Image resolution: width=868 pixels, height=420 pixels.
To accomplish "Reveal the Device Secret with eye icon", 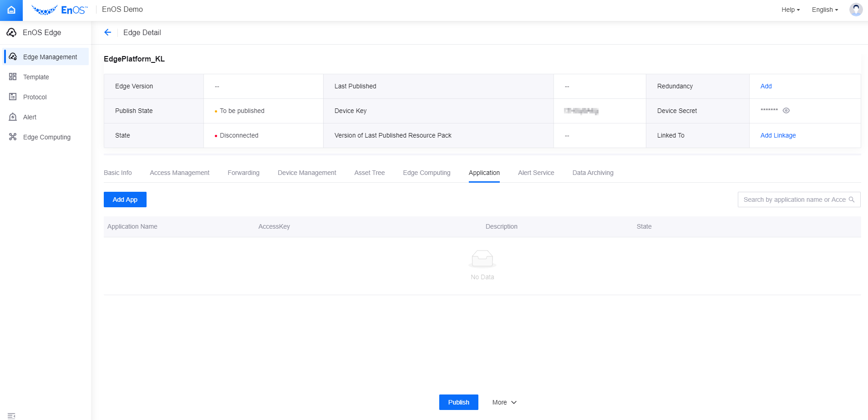I will tap(786, 111).
